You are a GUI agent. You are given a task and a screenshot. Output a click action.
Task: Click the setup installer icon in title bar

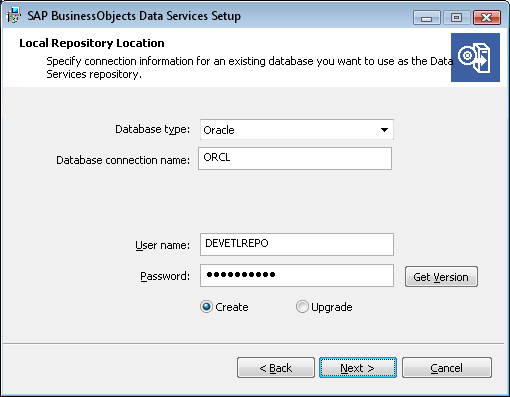(13, 16)
